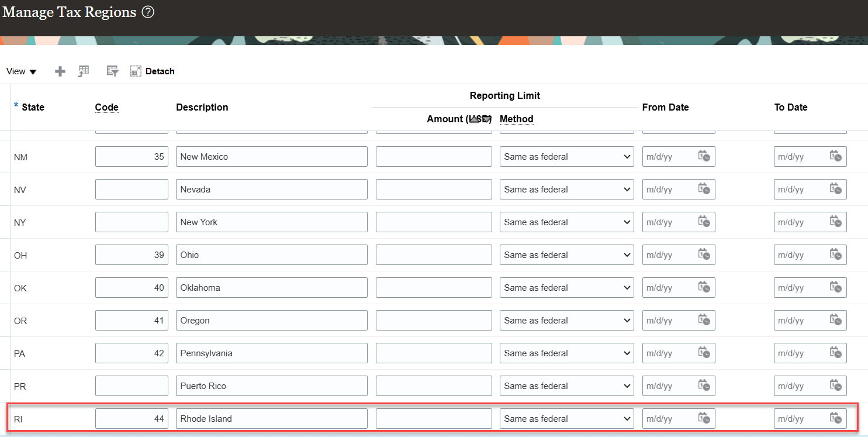The width and height of the screenshot is (868, 437).
Task: Open the Method dropdown for the Oregon row
Action: point(625,320)
